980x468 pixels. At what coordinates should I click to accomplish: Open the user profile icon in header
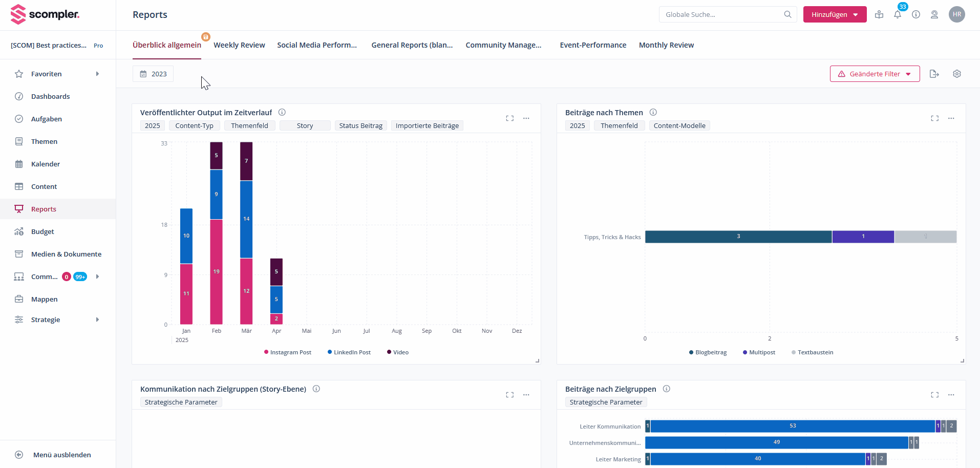934,15
